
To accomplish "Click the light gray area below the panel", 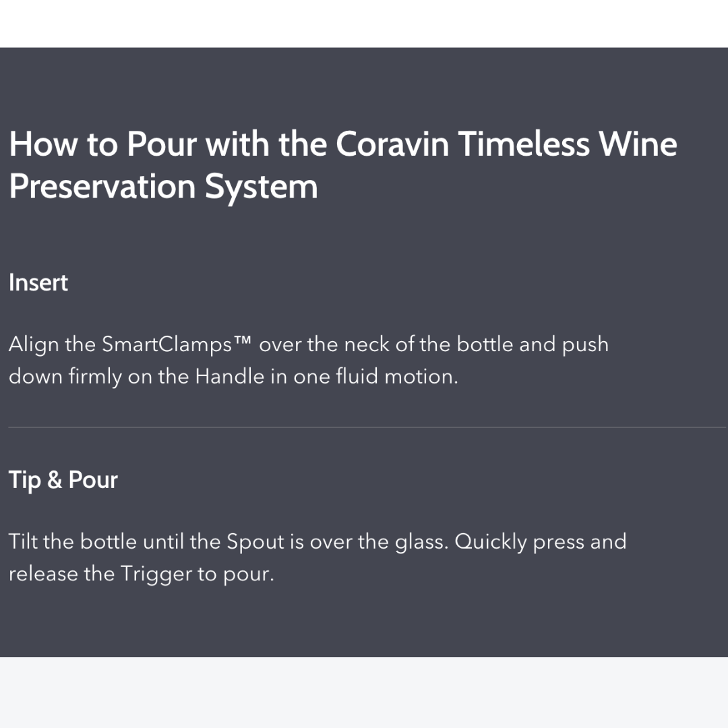I will click(x=364, y=692).
